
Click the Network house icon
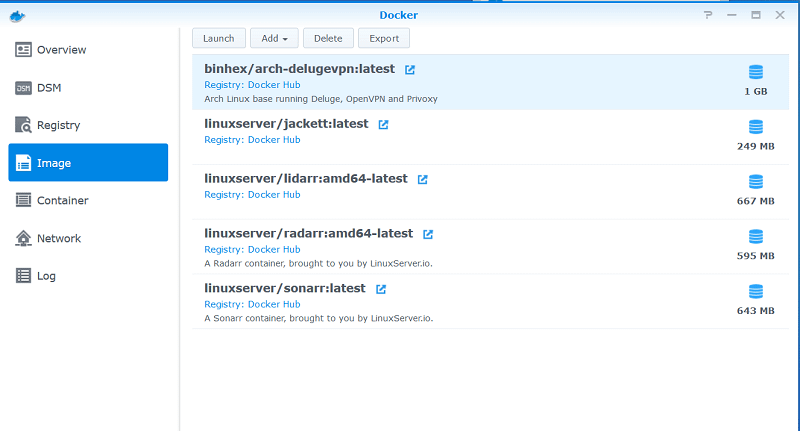[x=23, y=238]
